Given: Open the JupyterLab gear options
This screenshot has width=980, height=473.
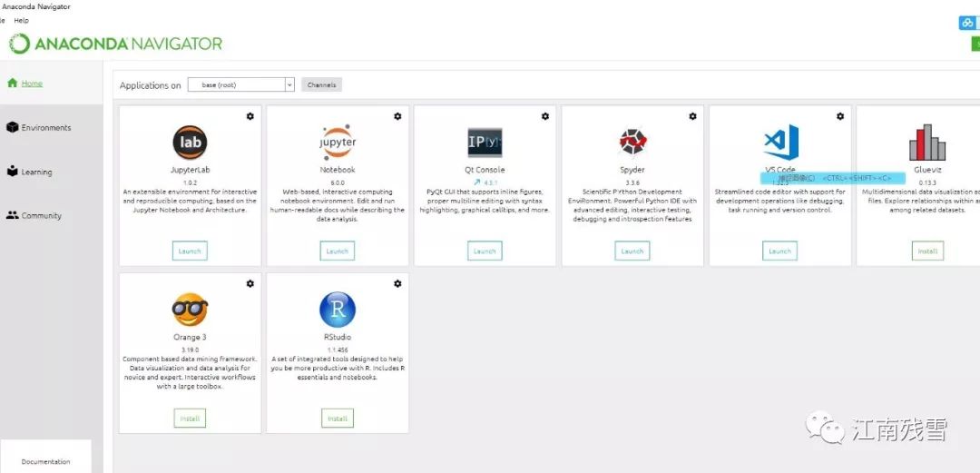Looking at the screenshot, I should click(x=250, y=116).
